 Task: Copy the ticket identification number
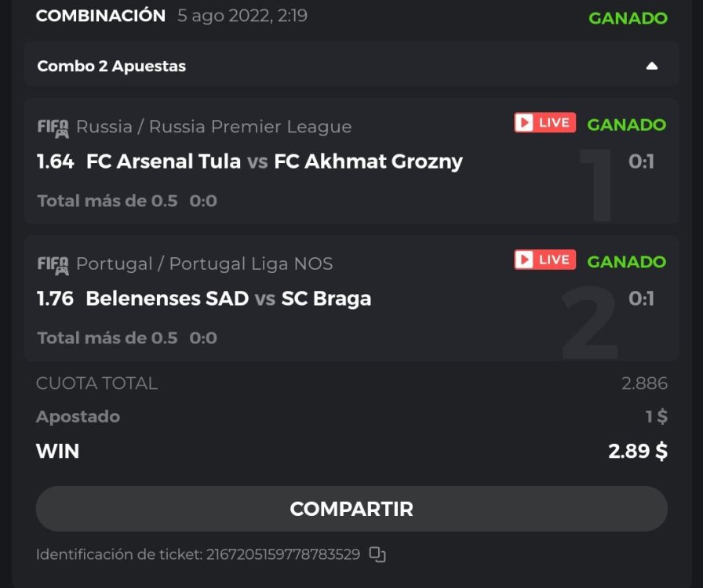coord(377,555)
